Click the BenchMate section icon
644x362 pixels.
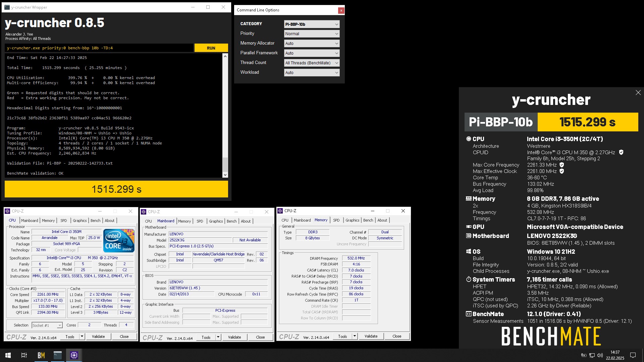pyautogui.click(x=469, y=314)
